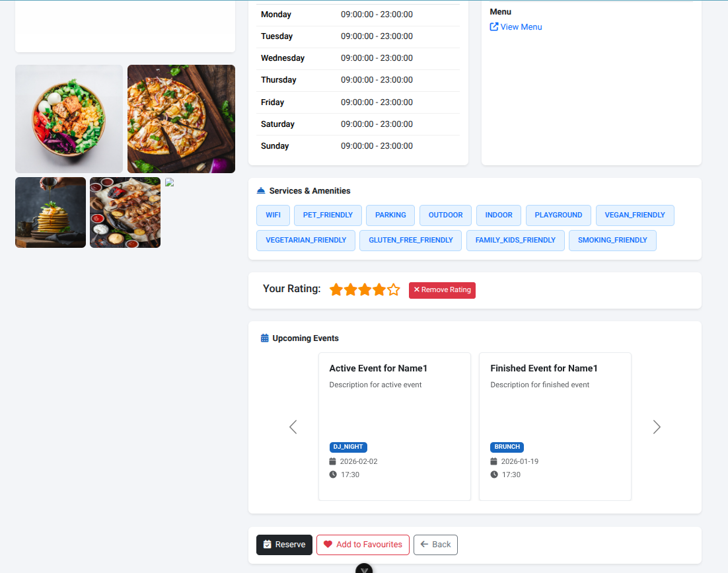Click the first rating star
728x573 pixels.
336,289
